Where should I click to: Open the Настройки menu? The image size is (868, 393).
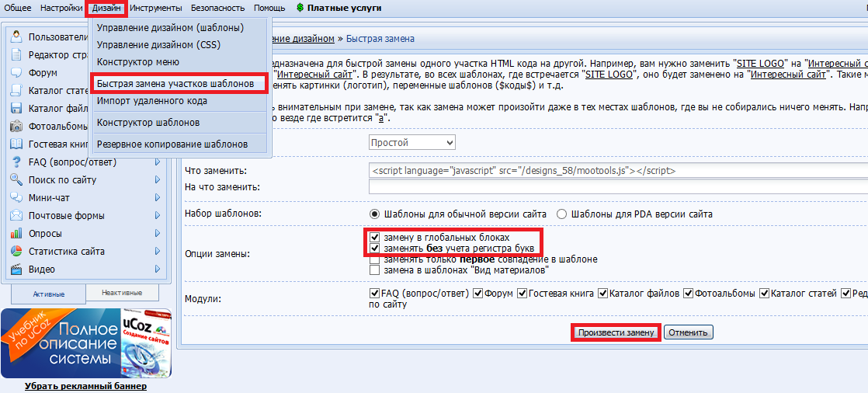(x=62, y=8)
